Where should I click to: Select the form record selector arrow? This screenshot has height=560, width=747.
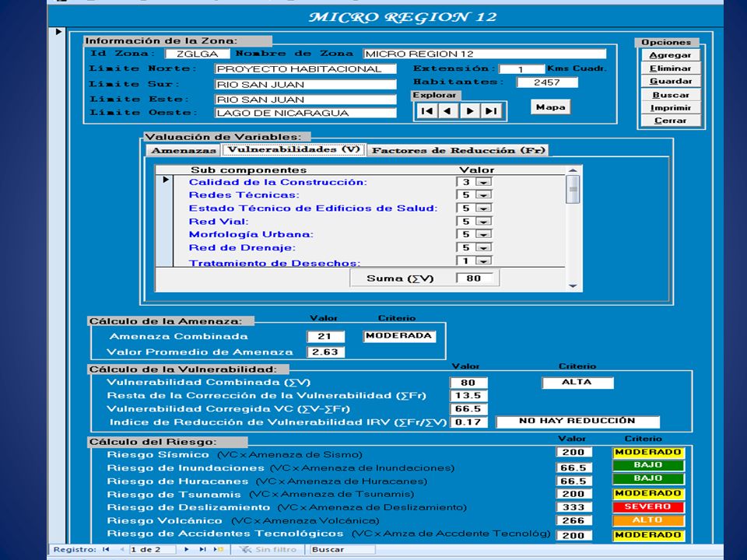coord(58,32)
